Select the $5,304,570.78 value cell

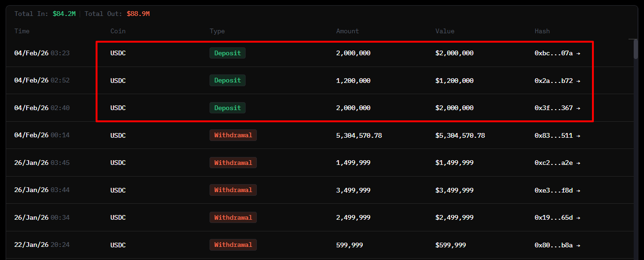[x=460, y=135]
